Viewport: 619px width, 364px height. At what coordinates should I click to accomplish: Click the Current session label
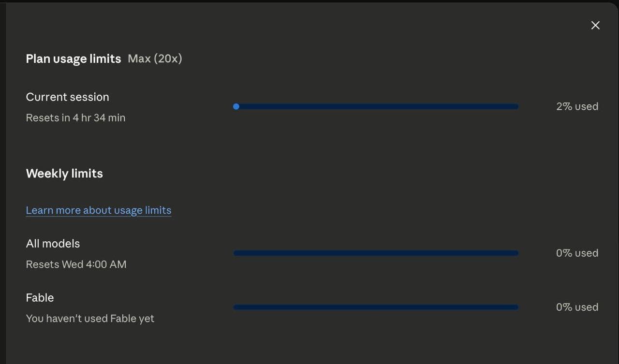(x=68, y=97)
